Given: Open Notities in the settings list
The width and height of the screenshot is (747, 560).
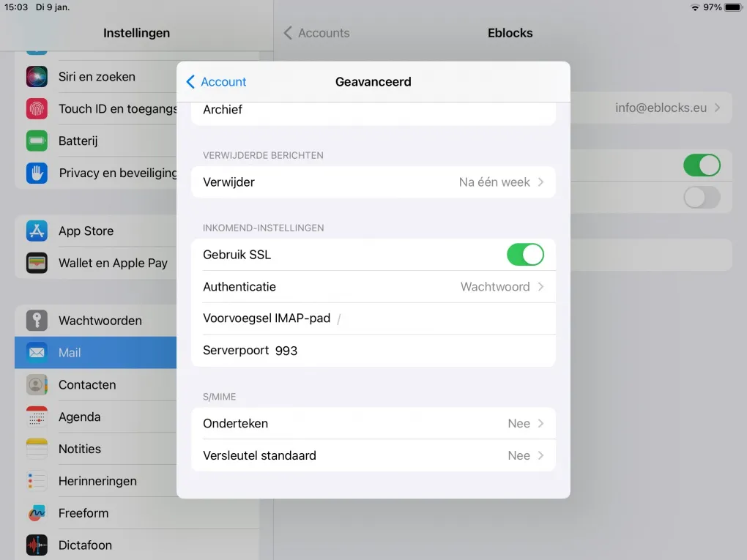Looking at the screenshot, I should point(95,449).
